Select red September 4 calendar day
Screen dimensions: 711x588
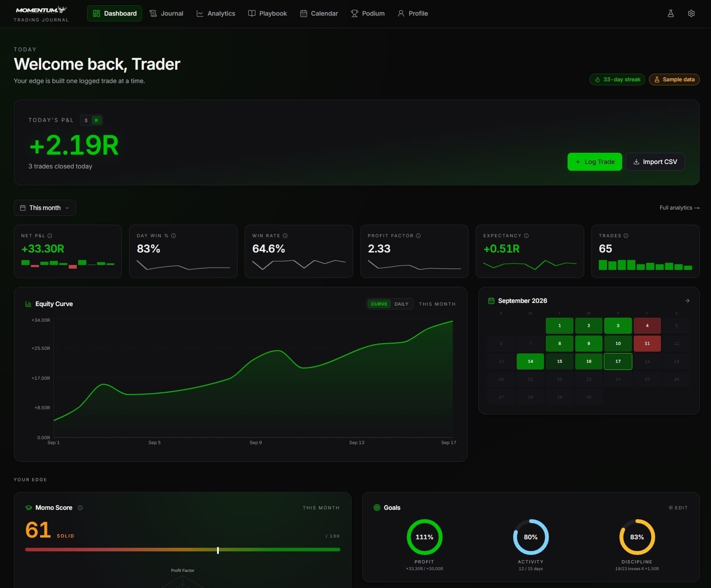click(x=647, y=326)
